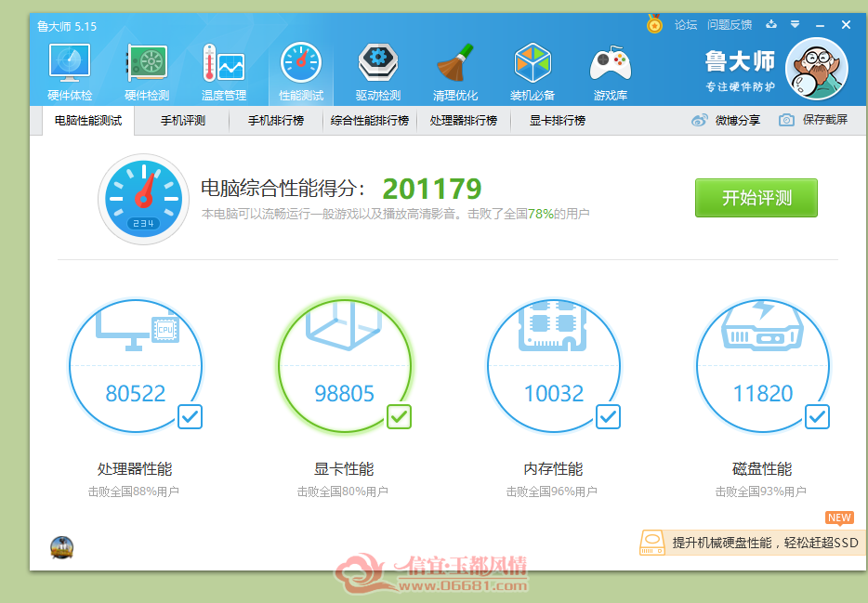Toggle the 处理器性能 test checkbox
The width and height of the screenshot is (868, 603).
(x=190, y=416)
